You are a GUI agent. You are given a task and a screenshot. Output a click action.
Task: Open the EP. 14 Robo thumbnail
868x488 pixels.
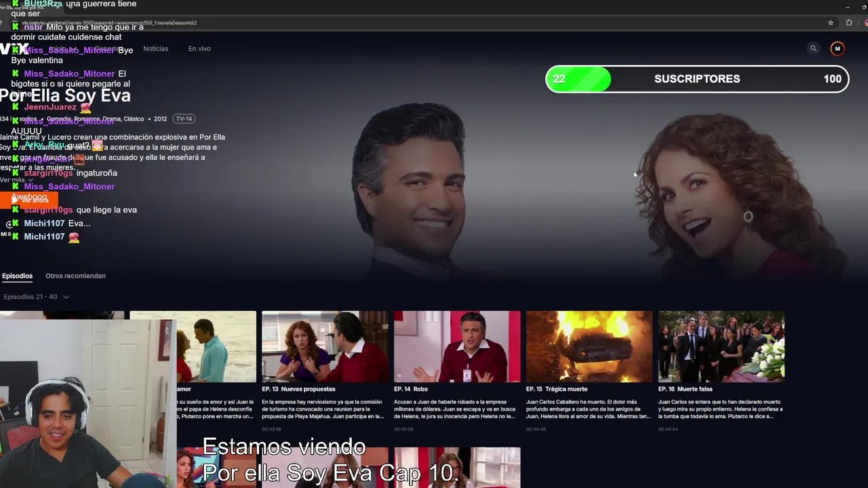(x=457, y=346)
